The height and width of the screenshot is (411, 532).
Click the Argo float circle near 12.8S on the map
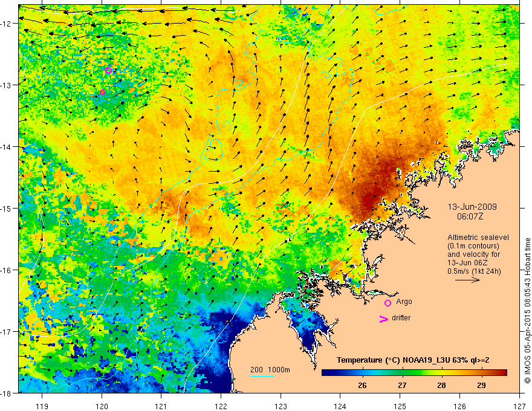[109, 71]
